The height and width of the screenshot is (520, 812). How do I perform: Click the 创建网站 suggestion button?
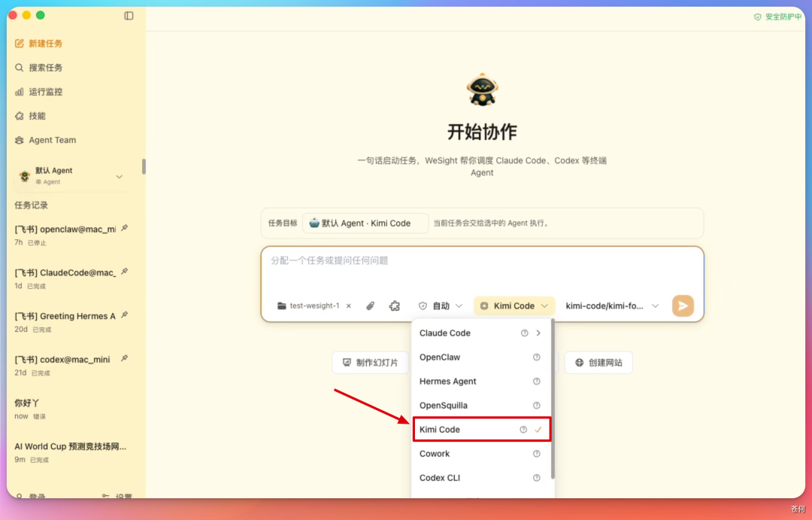(x=598, y=363)
